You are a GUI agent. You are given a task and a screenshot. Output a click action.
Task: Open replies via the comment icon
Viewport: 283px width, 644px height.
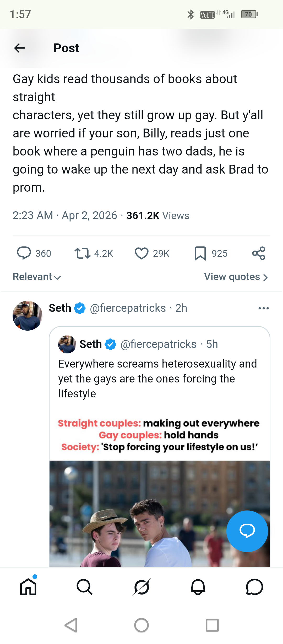[x=24, y=253]
